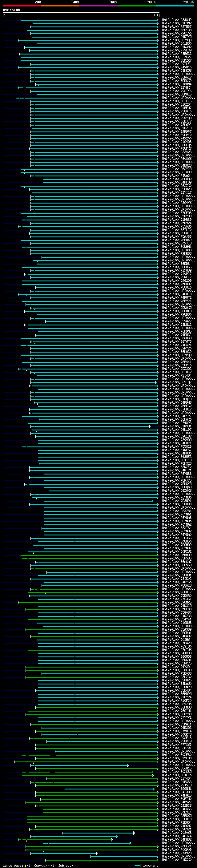Click the green ~80% identity legend segment
The height and width of the screenshot is (868, 197).
137,6
